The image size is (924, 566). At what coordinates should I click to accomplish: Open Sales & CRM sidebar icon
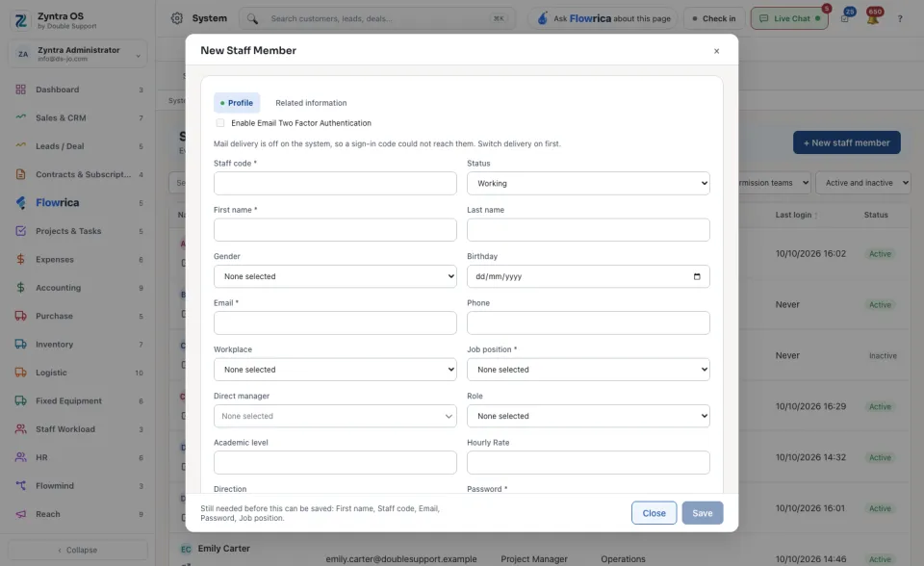(20, 117)
